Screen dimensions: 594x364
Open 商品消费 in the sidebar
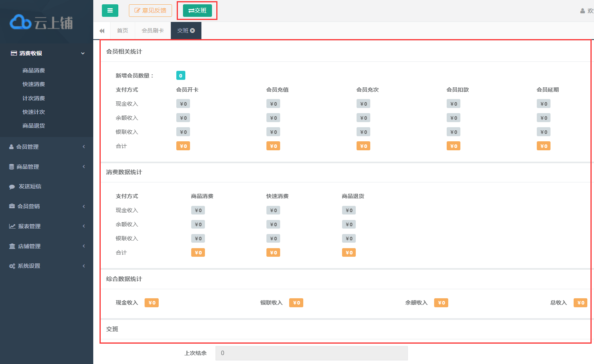pos(34,70)
